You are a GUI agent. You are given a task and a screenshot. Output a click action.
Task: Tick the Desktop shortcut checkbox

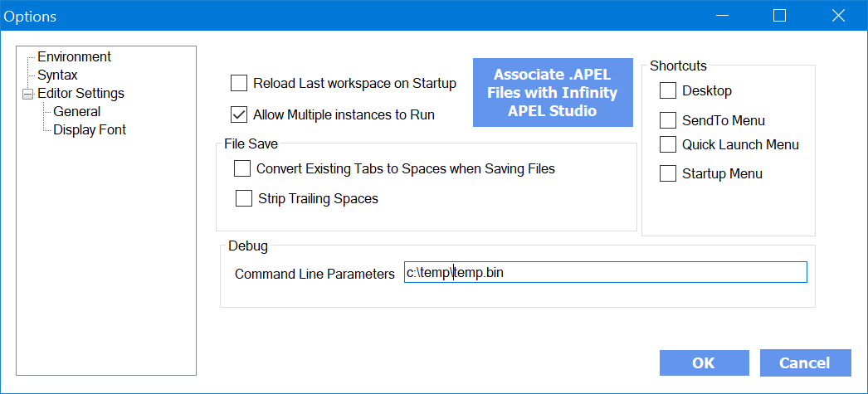tap(668, 90)
